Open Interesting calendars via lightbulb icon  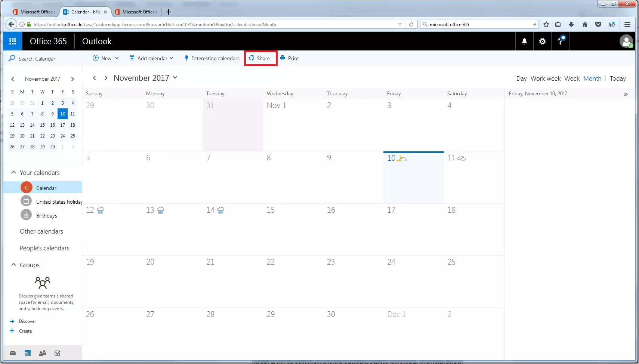[x=186, y=58]
